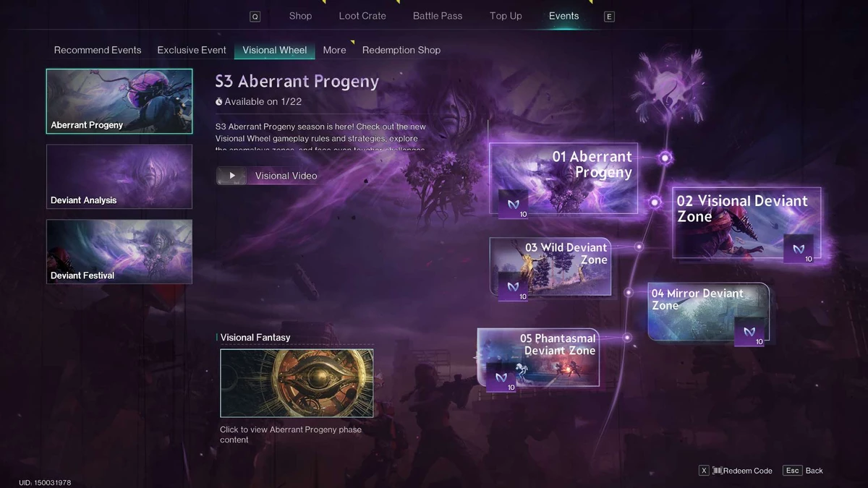868x488 pixels.
Task: Switch to the Shop tab
Action: click(300, 16)
